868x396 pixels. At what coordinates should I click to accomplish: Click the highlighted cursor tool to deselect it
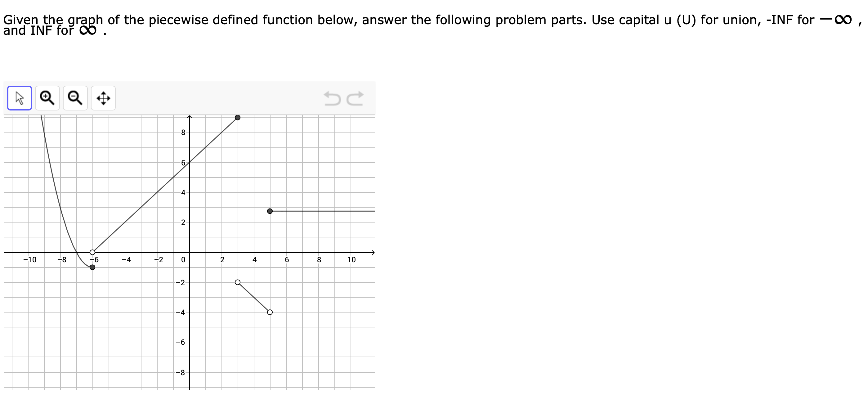[19, 98]
